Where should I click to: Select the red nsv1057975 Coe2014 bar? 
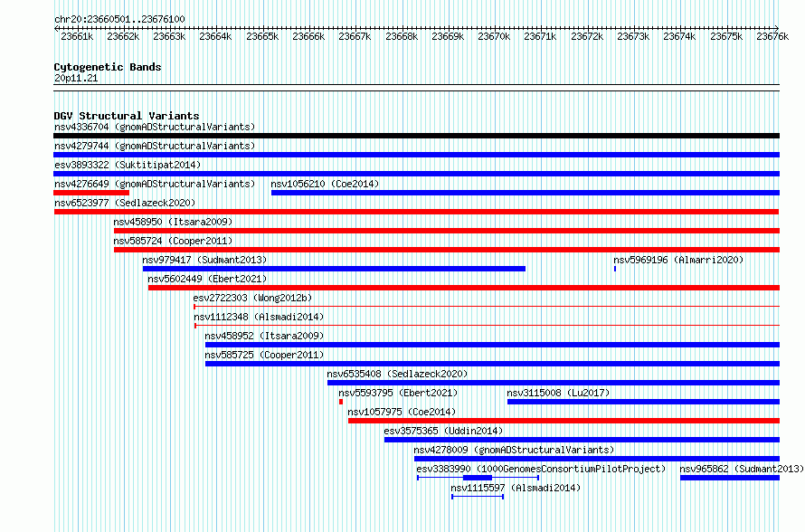tap(563, 421)
